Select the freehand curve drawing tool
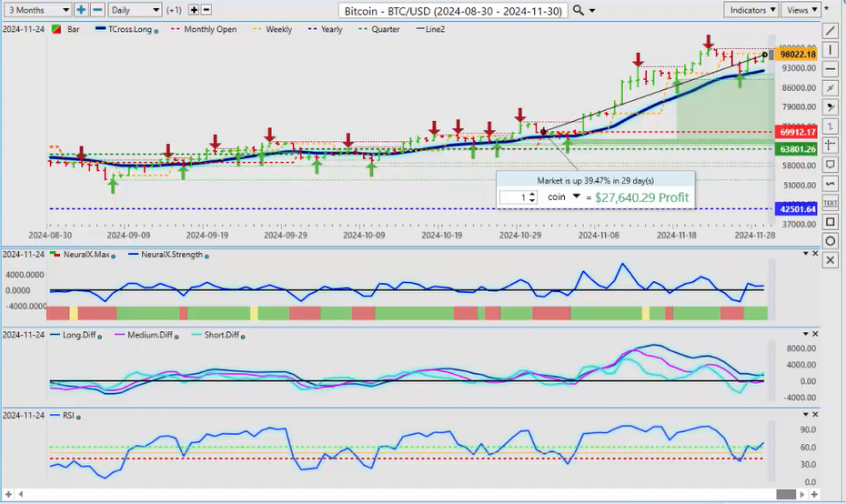 point(831,184)
